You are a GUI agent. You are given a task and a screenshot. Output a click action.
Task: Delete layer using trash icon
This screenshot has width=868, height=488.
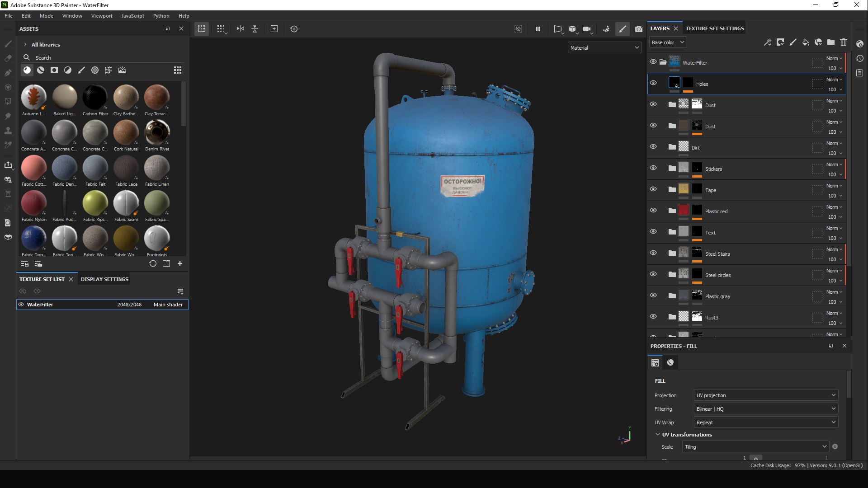click(x=844, y=42)
